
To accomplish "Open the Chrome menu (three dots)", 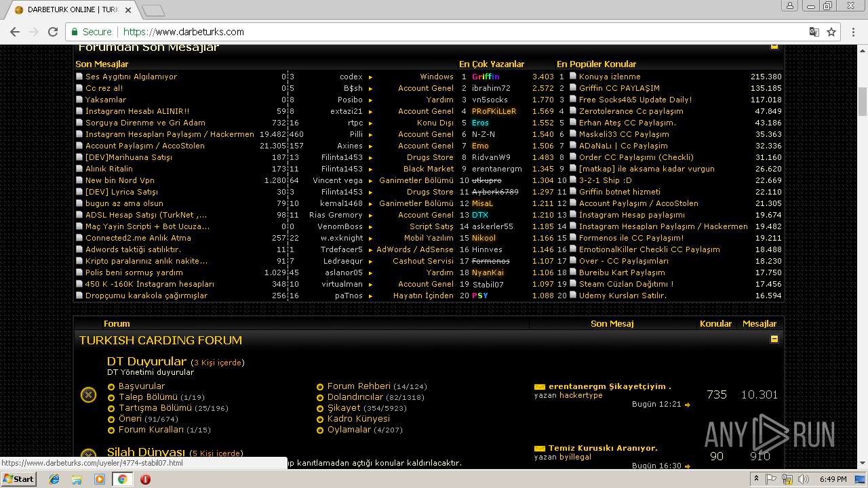I will (854, 32).
